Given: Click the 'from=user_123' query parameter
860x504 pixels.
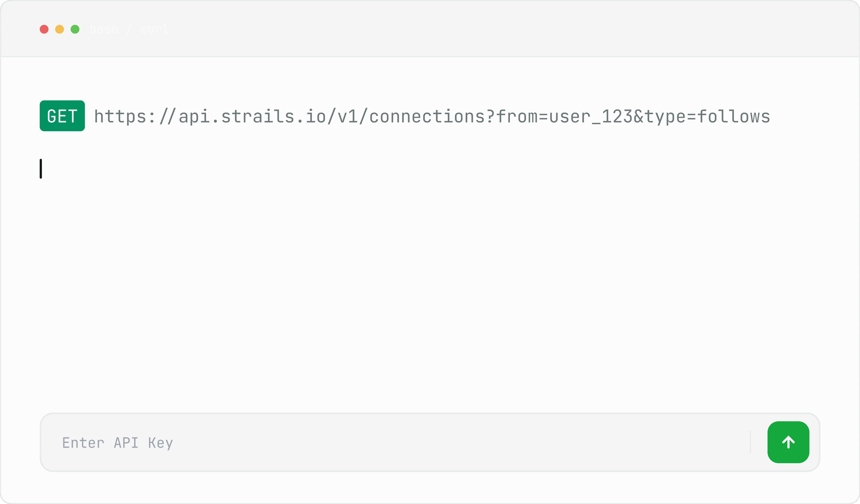Looking at the screenshot, I should tap(564, 117).
